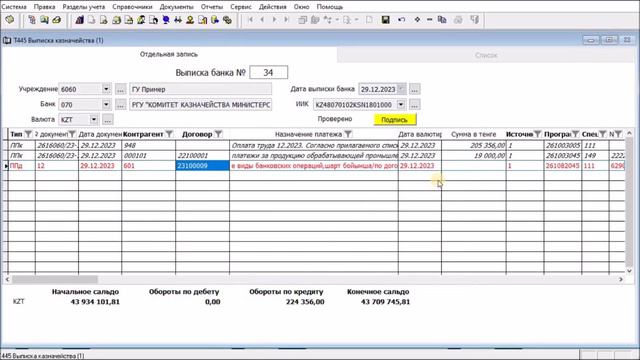Click the amount cell 19 000,00
Viewport: 640px width, 360px height.
coord(473,156)
